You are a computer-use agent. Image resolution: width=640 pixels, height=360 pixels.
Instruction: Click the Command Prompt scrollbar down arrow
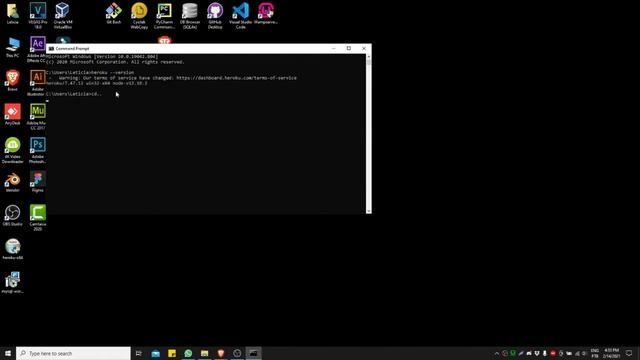click(369, 211)
